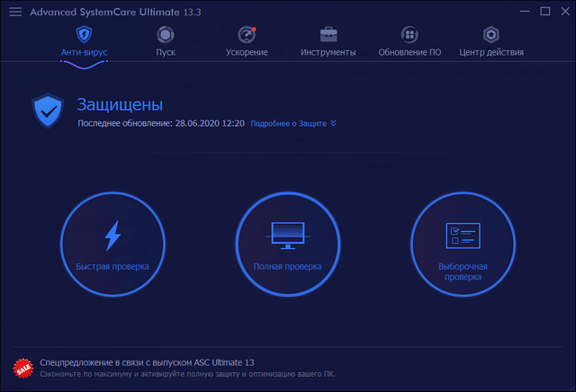Screen dimensions: 576x392
Task: Open the Ускорение speedometer icon
Action: click(x=247, y=35)
